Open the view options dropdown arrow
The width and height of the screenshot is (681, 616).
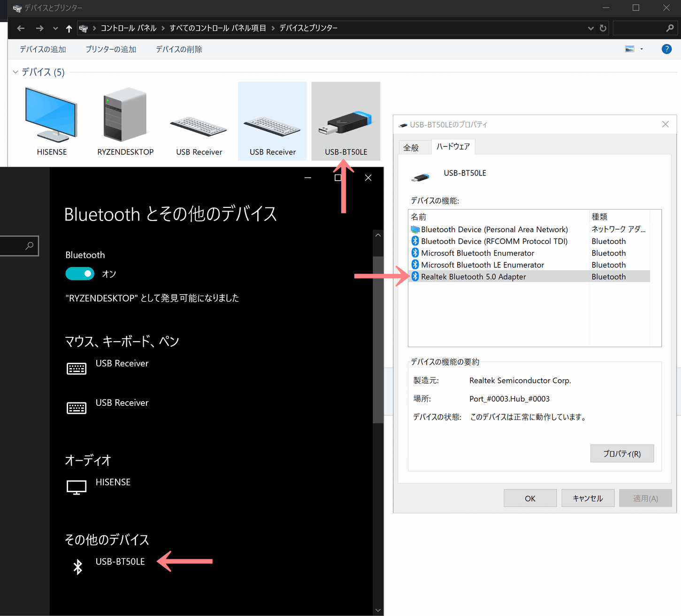(642, 49)
